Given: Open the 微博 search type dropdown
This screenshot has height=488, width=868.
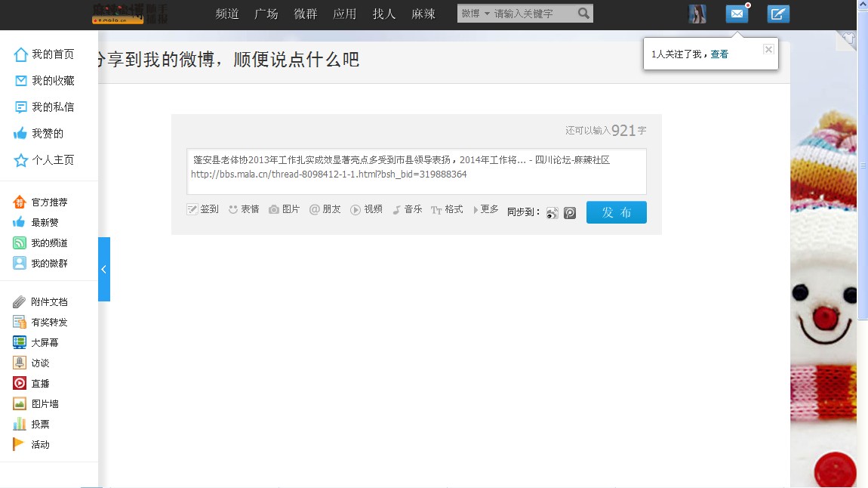Looking at the screenshot, I should 476,14.
